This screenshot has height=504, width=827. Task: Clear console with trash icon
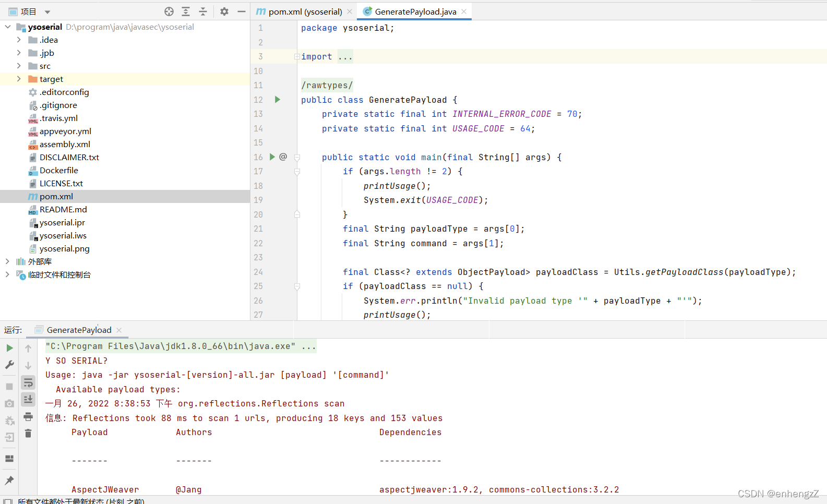tap(28, 434)
